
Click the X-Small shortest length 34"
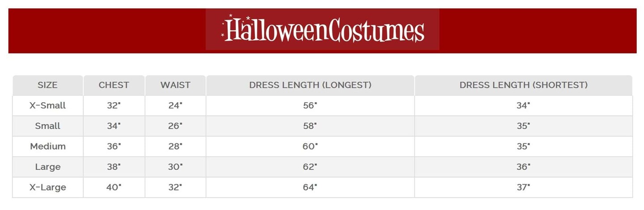click(x=523, y=106)
